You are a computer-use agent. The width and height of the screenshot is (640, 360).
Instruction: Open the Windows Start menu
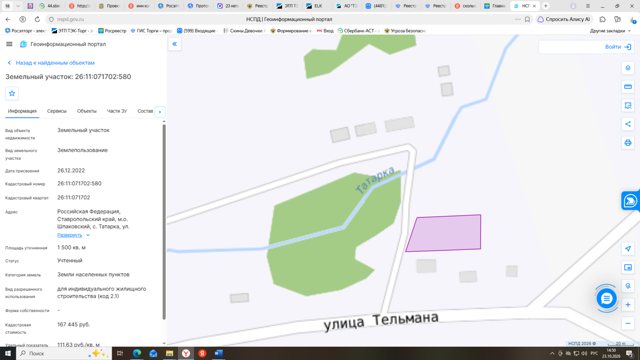(x=8, y=353)
